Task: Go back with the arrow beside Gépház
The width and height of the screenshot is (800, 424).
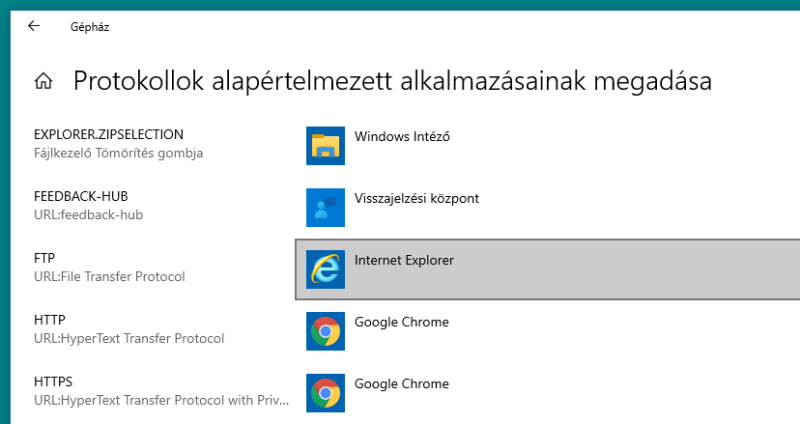Action: click(x=34, y=26)
